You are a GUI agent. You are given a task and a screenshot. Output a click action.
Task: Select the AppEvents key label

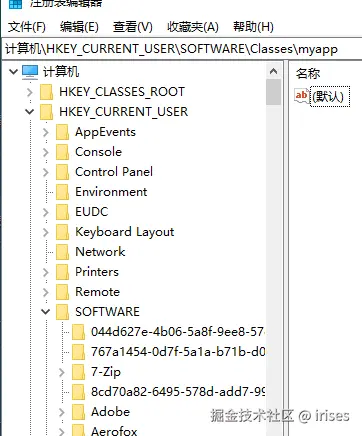(105, 132)
